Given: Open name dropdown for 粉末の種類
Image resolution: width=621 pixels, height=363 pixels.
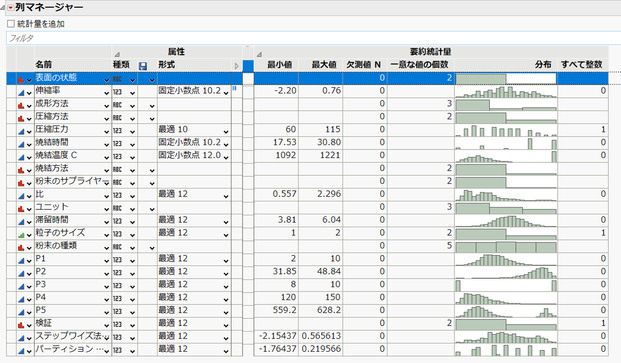Looking at the screenshot, I should (x=106, y=248).
